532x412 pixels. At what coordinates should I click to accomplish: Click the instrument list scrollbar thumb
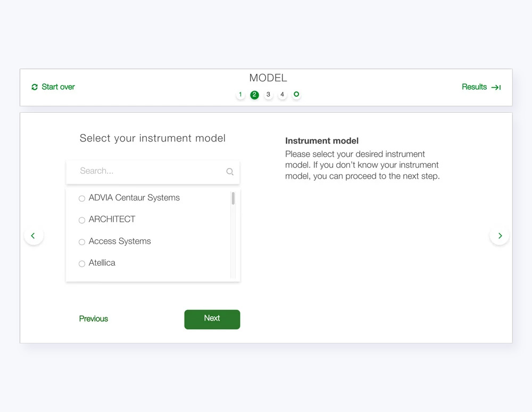point(233,198)
